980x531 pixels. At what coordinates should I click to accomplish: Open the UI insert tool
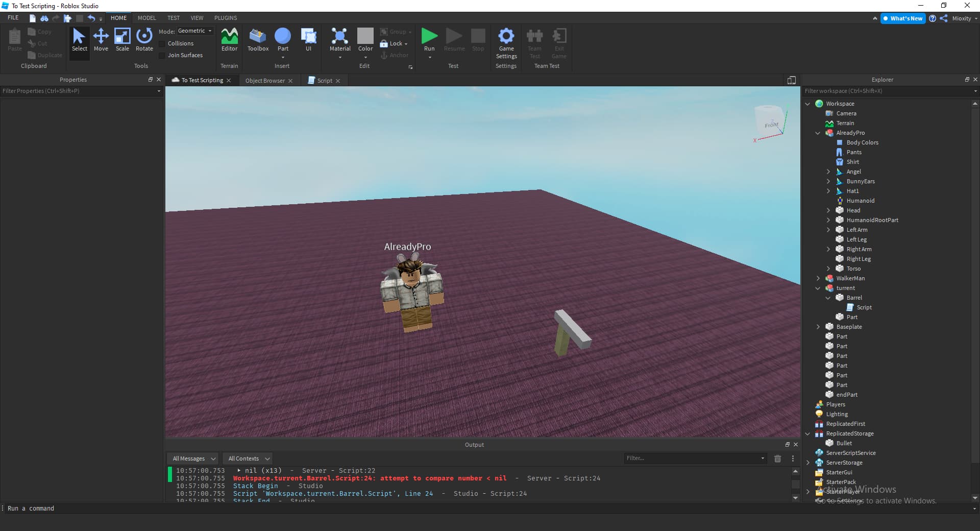[308, 39]
